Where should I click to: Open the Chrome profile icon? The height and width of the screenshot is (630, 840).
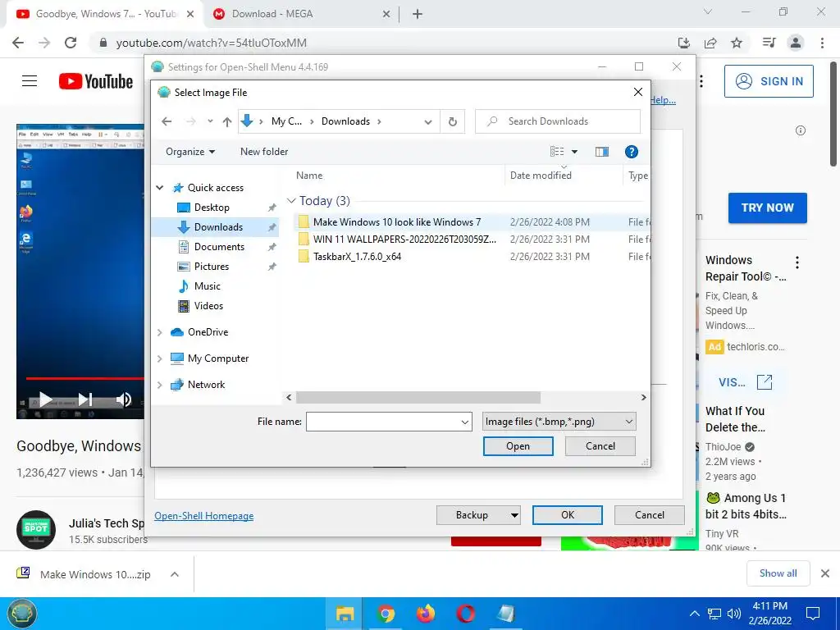(x=796, y=43)
